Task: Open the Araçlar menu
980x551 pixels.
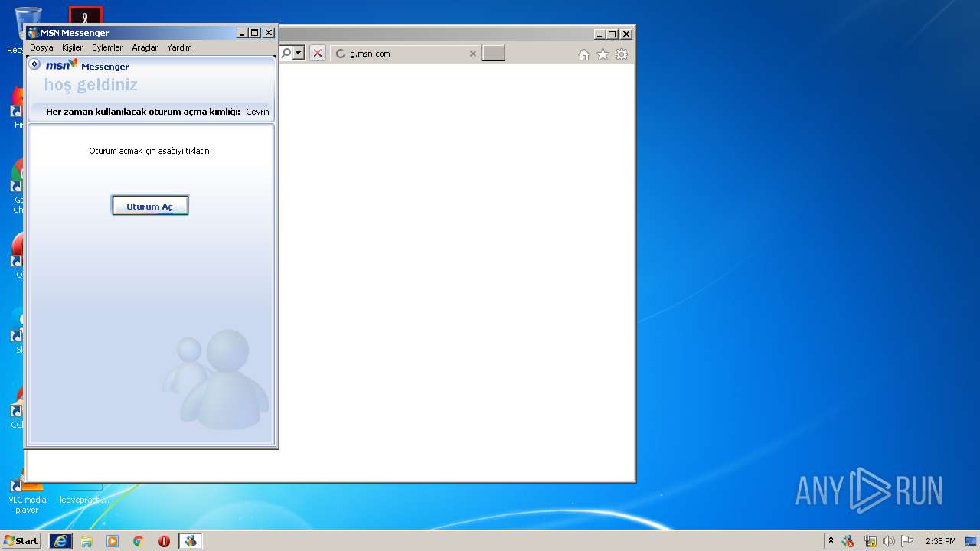Action: tap(145, 47)
